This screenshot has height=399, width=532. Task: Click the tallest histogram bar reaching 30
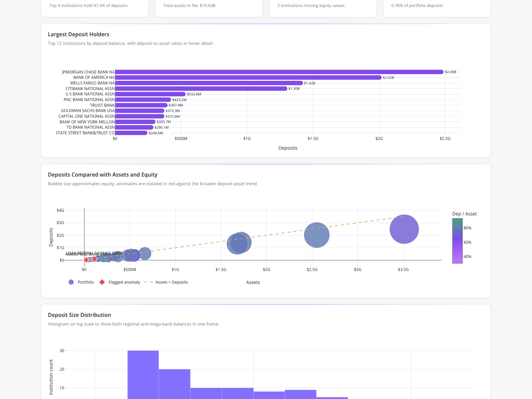[x=143, y=375]
